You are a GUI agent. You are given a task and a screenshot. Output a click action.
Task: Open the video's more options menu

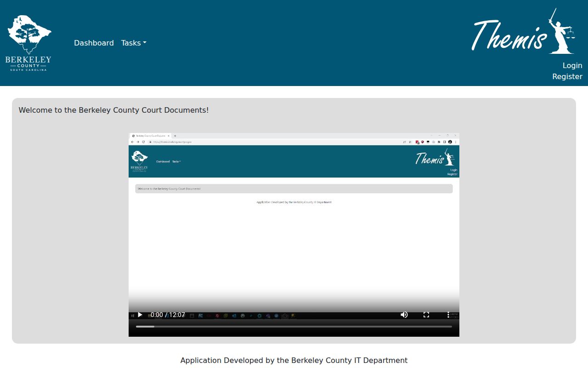pyautogui.click(x=448, y=315)
